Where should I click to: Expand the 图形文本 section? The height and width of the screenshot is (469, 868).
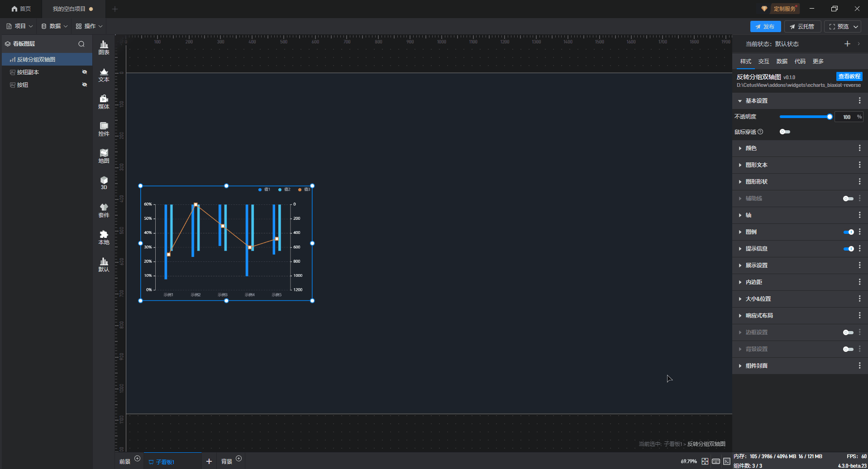coord(740,165)
